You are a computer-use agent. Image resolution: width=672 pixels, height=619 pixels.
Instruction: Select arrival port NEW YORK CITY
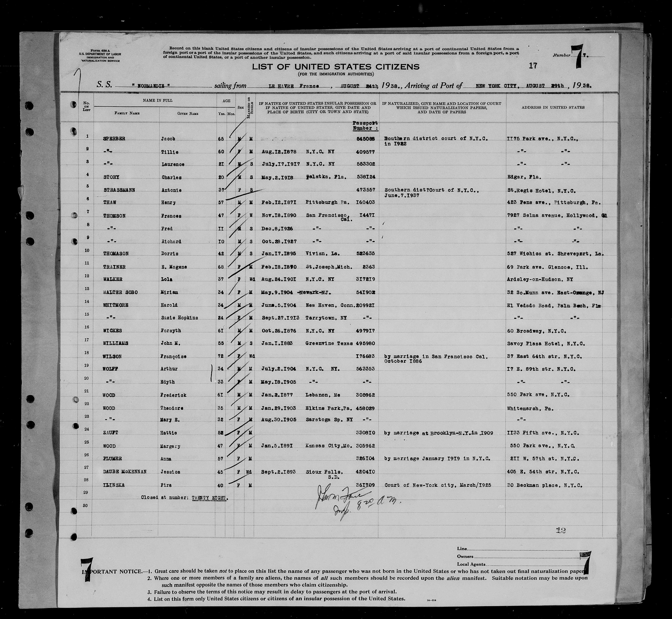(498, 86)
